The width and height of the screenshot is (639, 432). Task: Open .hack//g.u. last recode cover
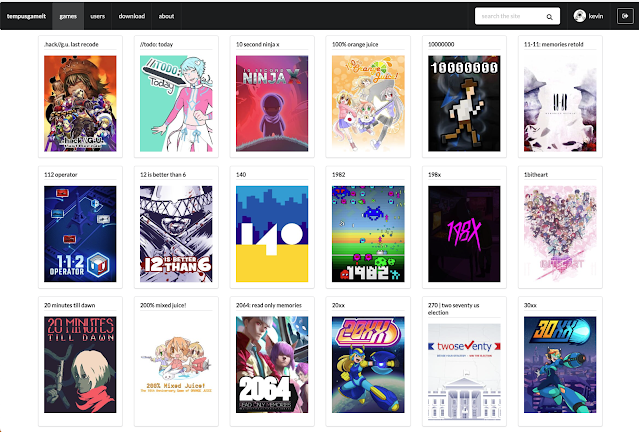(x=80, y=104)
